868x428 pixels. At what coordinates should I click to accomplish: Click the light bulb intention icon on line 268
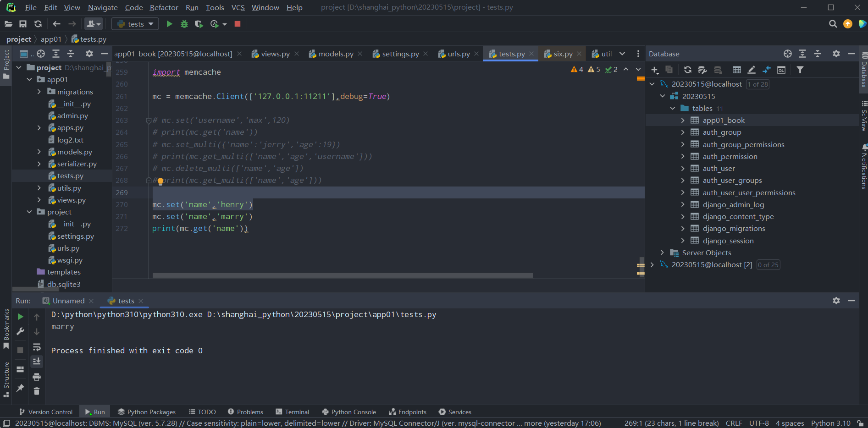(x=160, y=181)
